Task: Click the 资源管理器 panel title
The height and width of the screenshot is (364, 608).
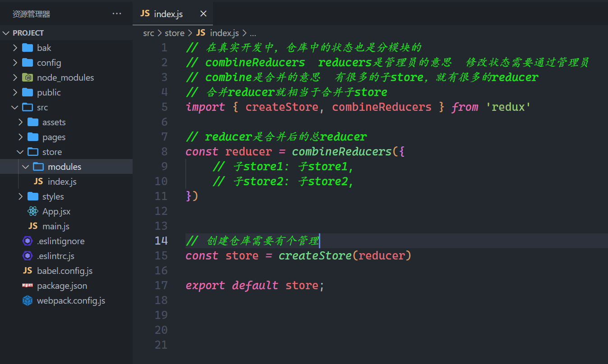Action: coord(31,14)
